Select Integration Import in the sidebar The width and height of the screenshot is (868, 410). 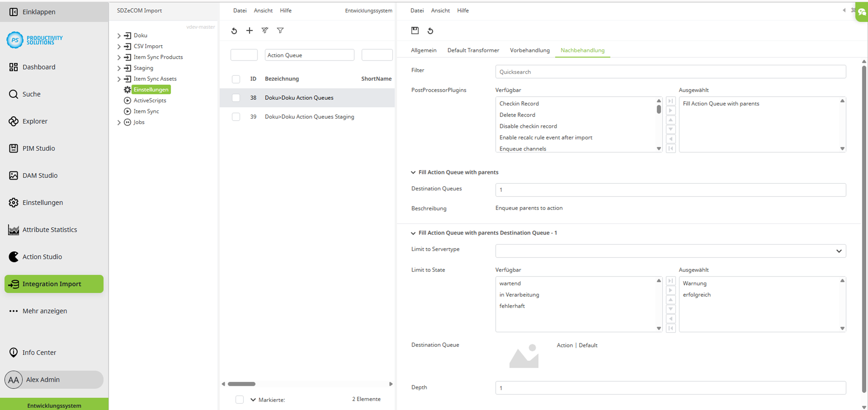(x=54, y=284)
